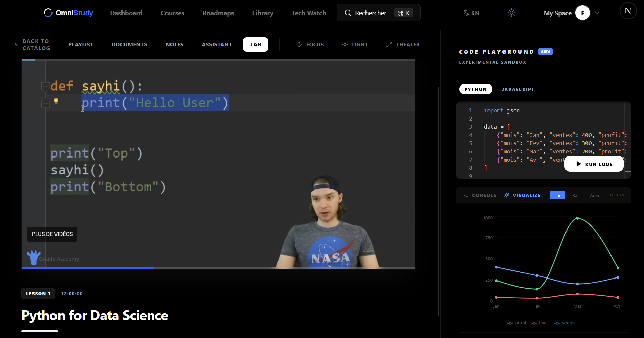Click the back arrow to catalog

pyautogui.click(x=16, y=44)
